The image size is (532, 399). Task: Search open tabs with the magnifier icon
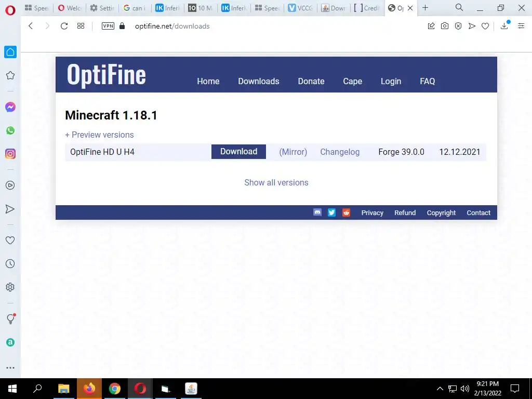coord(459,7)
